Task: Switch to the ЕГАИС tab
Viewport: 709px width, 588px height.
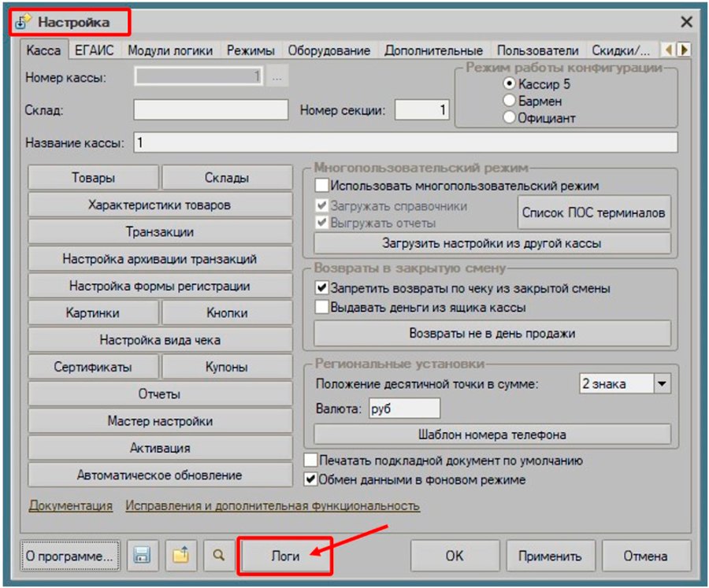Action: coord(94,50)
